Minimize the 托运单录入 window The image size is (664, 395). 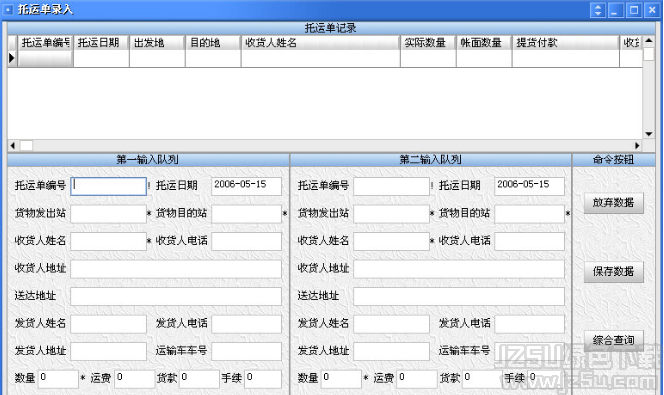(616, 10)
